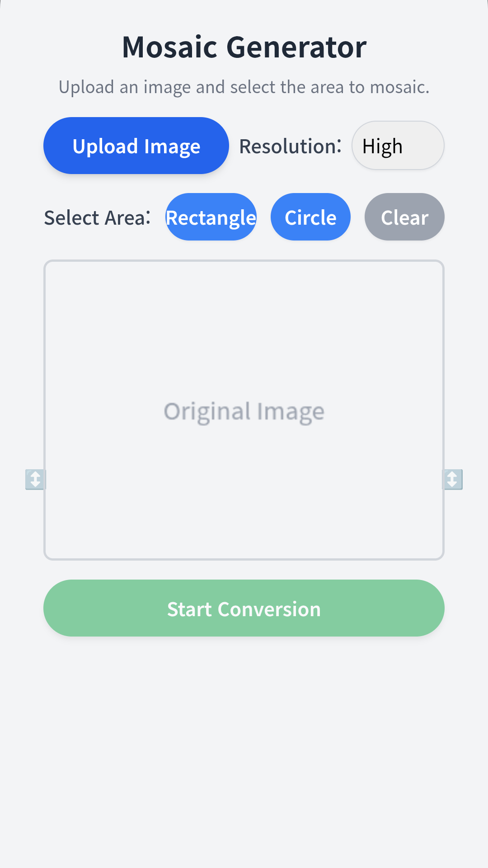Viewport: 488px width, 868px height.
Task: Start the mosaic conversion
Action: tap(244, 608)
